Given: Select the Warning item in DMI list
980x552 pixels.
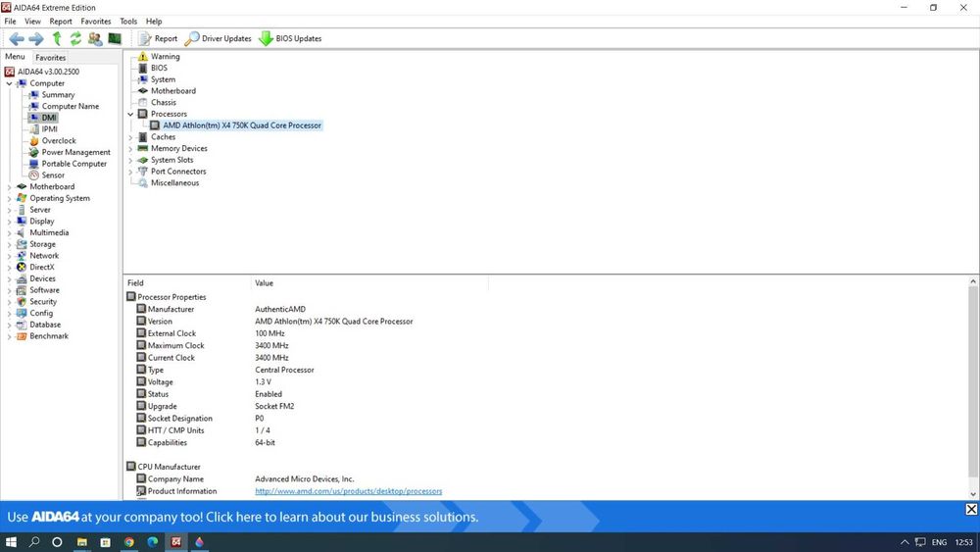Looking at the screenshot, I should pyautogui.click(x=165, y=56).
